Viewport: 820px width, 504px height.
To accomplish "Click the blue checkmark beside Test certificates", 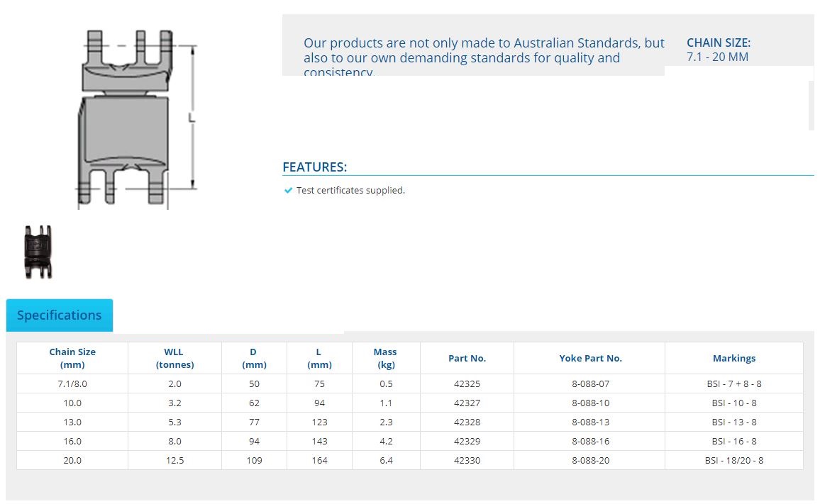I will (288, 190).
